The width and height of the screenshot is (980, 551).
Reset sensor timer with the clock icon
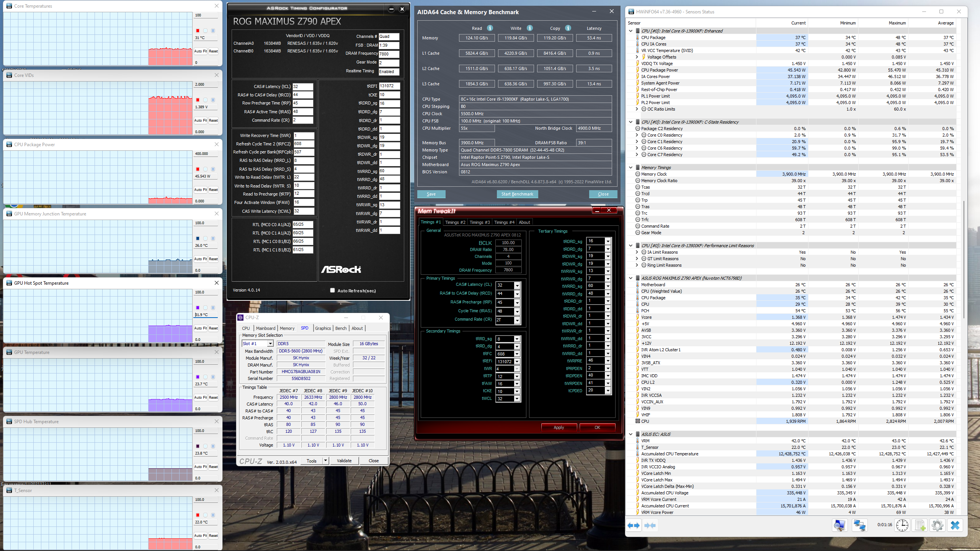(902, 525)
